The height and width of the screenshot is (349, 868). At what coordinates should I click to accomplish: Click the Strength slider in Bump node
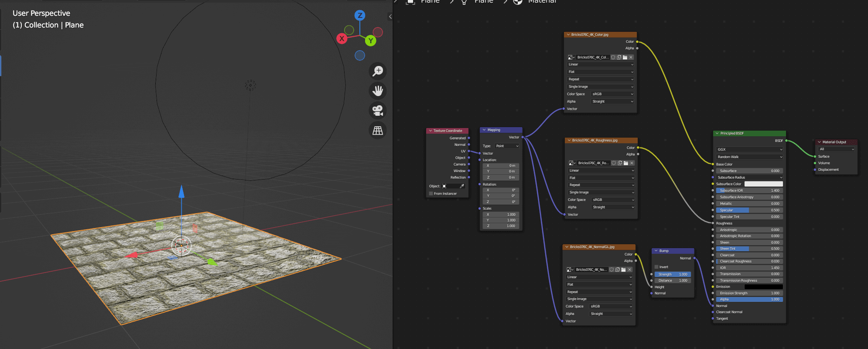[673, 274]
